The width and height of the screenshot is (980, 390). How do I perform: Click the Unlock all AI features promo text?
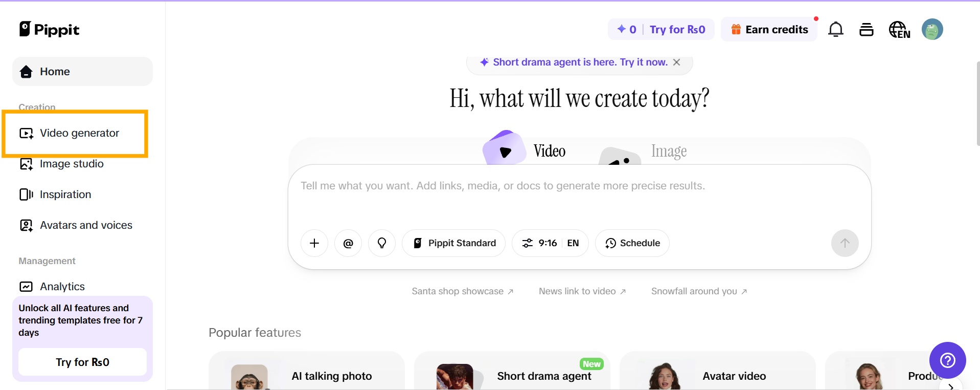tap(80, 320)
